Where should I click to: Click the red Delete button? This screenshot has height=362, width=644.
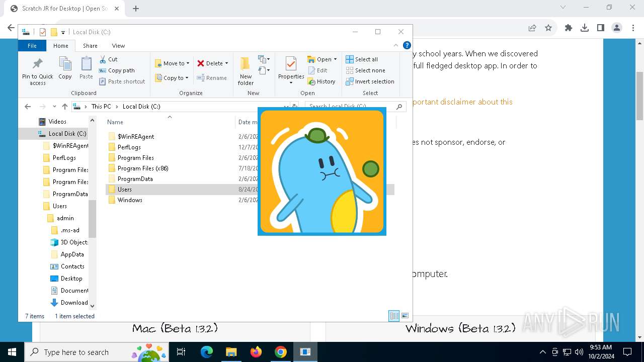tap(210, 63)
